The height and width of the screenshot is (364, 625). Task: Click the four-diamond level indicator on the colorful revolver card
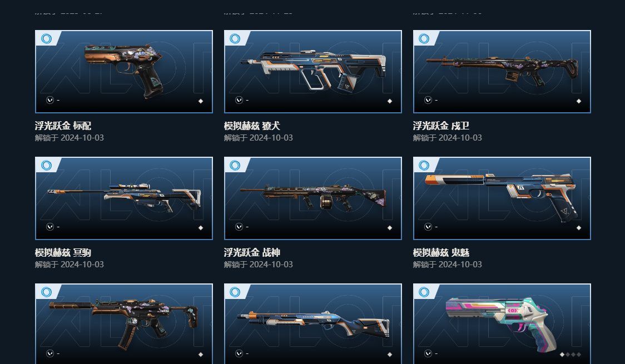point(571,355)
